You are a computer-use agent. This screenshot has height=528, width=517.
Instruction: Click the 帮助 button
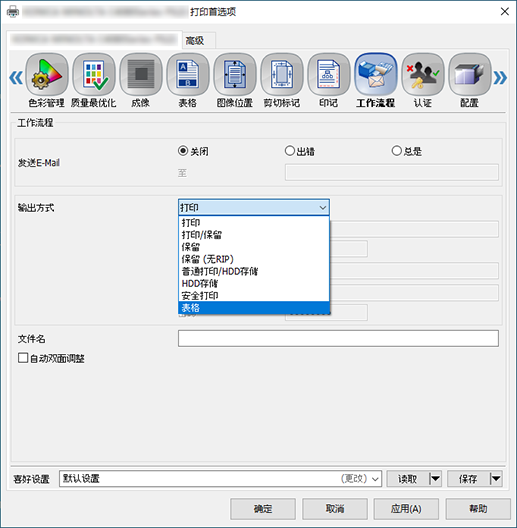click(478, 509)
